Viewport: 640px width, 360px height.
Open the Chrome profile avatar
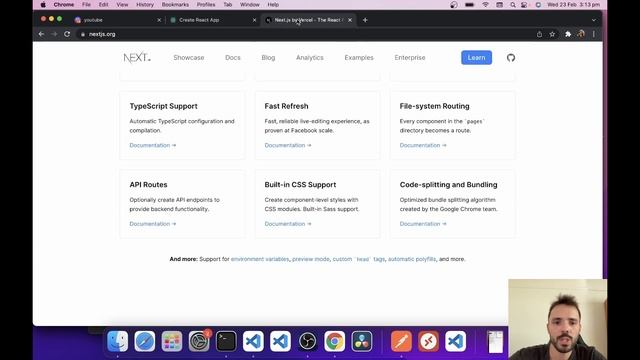coord(581,34)
